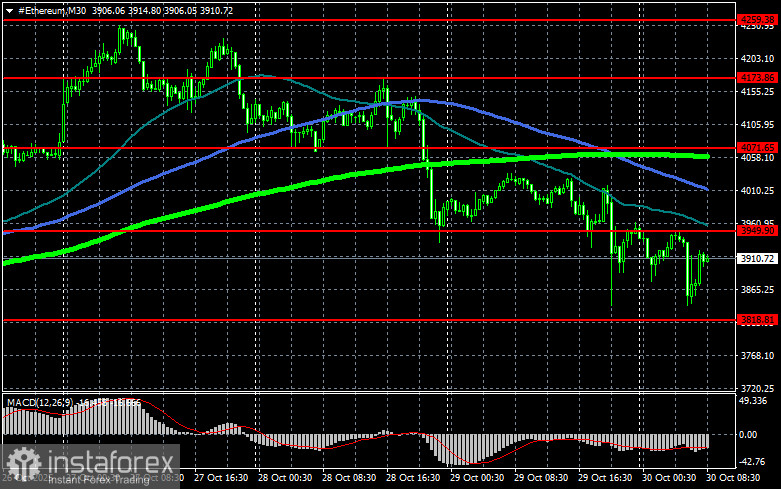This screenshot has height=489, width=781.
Task: Select the 27 Oct 16:30 time label
Action: click(221, 478)
